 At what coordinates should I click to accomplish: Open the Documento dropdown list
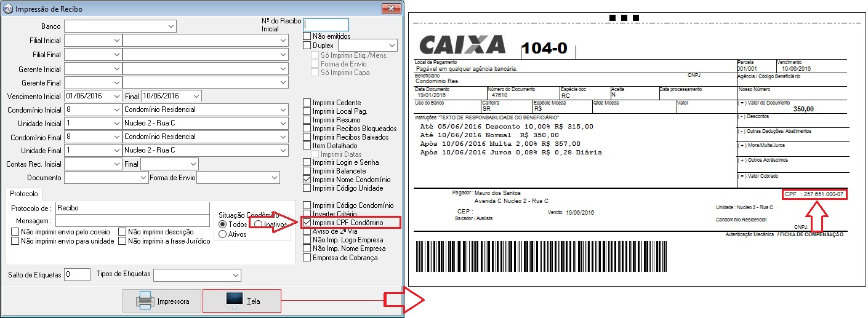[142, 178]
